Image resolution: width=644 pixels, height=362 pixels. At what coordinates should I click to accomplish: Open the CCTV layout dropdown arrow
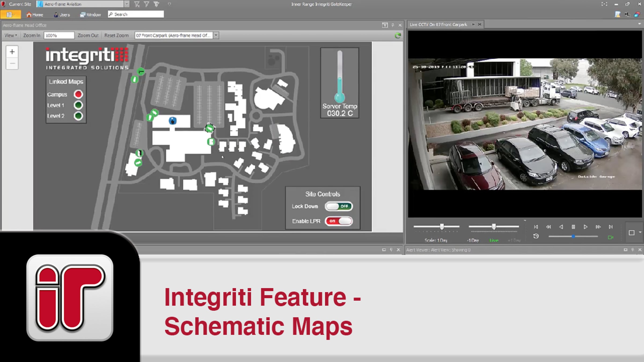point(640,232)
